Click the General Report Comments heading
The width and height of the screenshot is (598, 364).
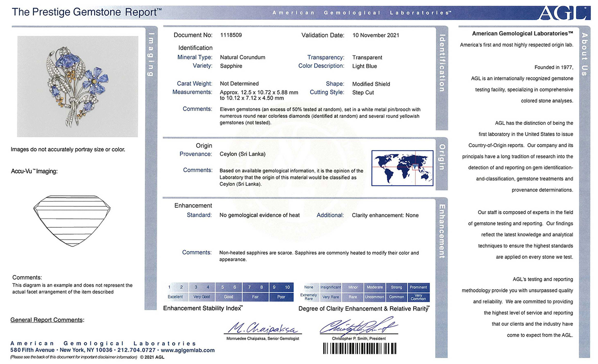click(47, 320)
